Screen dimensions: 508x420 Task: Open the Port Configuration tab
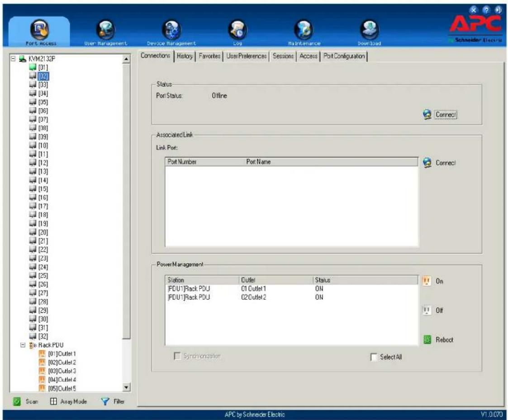tap(344, 56)
